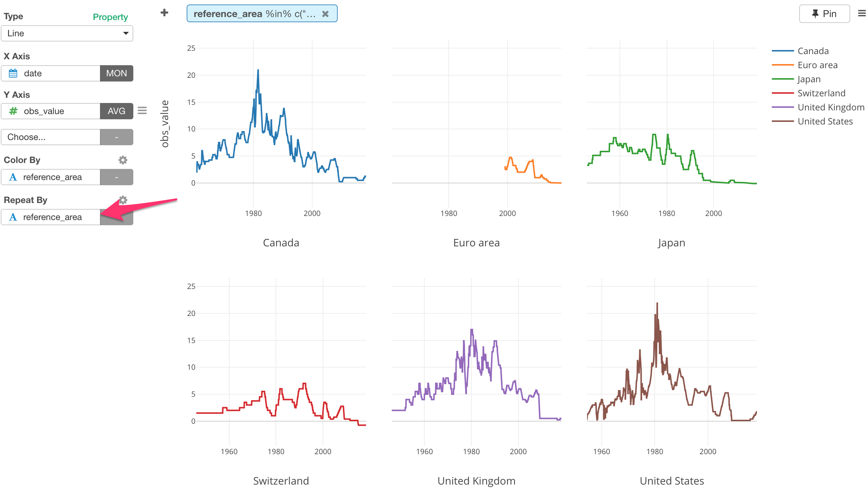Viewport: 868px width, 489px height.
Task: Click the Pin button
Action: pos(824,14)
